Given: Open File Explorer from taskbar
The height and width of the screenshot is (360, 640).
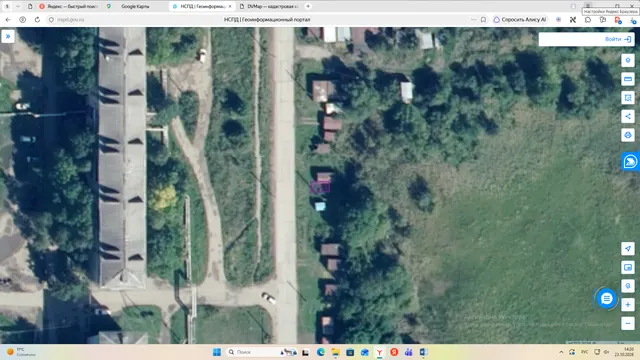Looking at the screenshot, I should point(336,352).
